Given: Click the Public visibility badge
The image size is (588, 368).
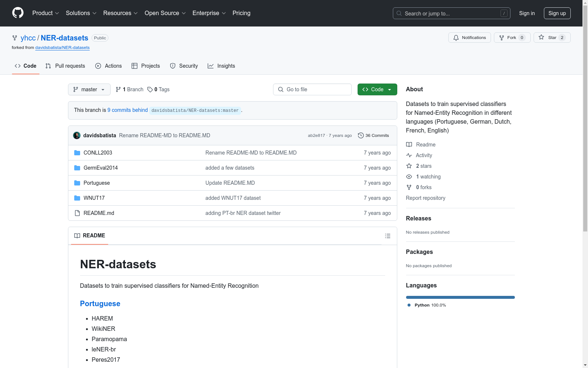Looking at the screenshot, I should tap(100, 38).
